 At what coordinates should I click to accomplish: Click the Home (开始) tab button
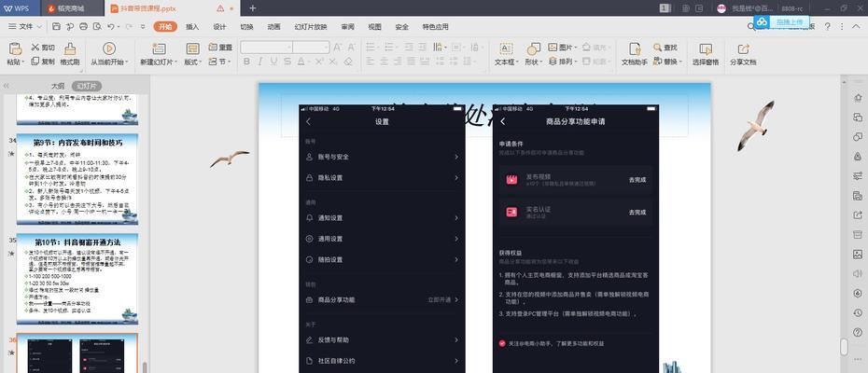pyautogui.click(x=165, y=26)
